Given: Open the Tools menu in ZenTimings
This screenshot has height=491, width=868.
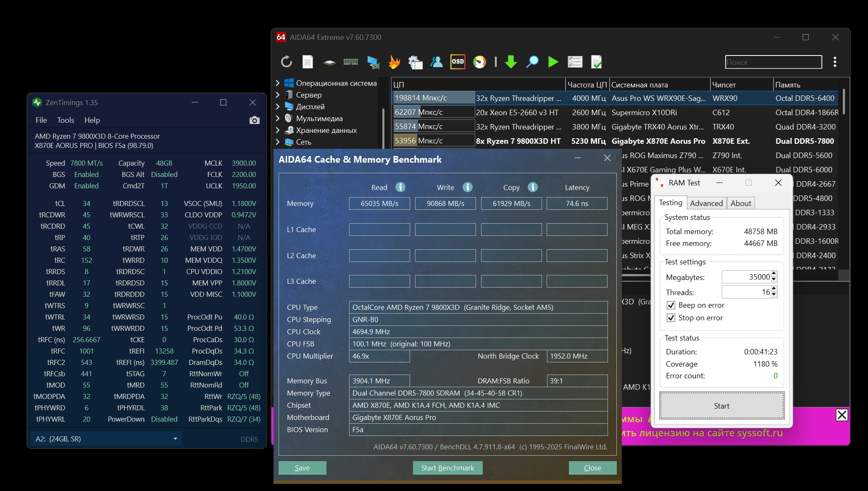Looking at the screenshot, I should 66,120.
